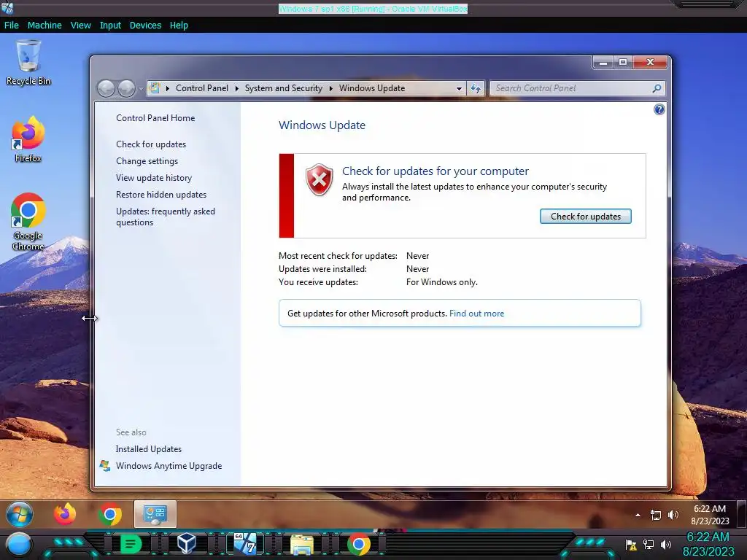Viewport: 747px width, 560px height.
Task: Click the guest volume speaker icon
Action: point(673,515)
